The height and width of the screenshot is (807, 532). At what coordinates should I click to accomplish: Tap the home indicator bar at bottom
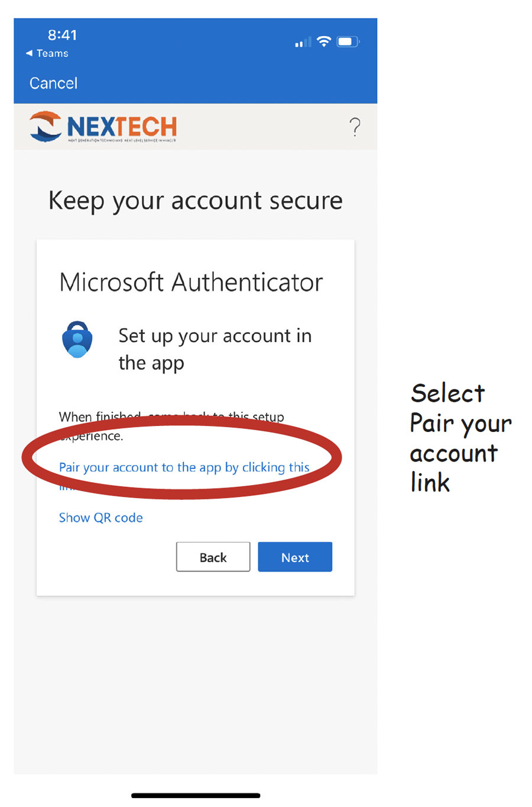(196, 796)
